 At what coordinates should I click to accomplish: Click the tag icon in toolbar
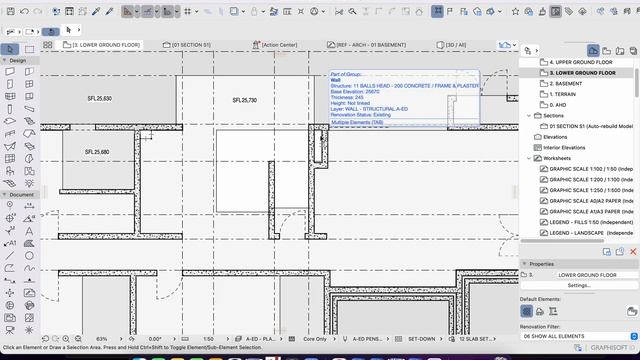pos(569,12)
